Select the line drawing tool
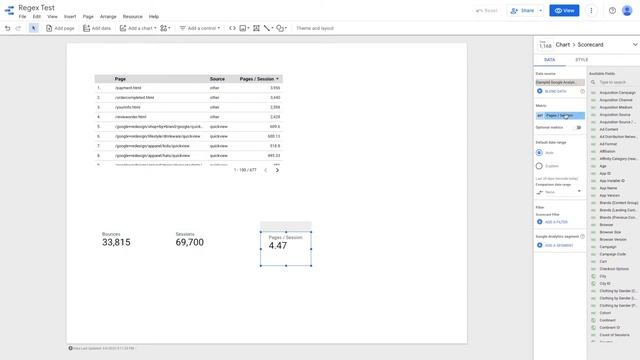The image size is (640, 360). coord(268,28)
